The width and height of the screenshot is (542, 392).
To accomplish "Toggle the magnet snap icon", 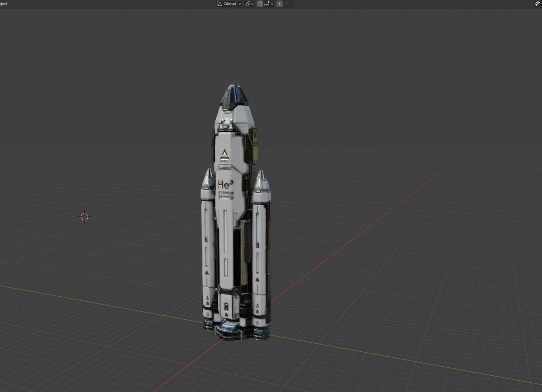I will click(x=260, y=4).
